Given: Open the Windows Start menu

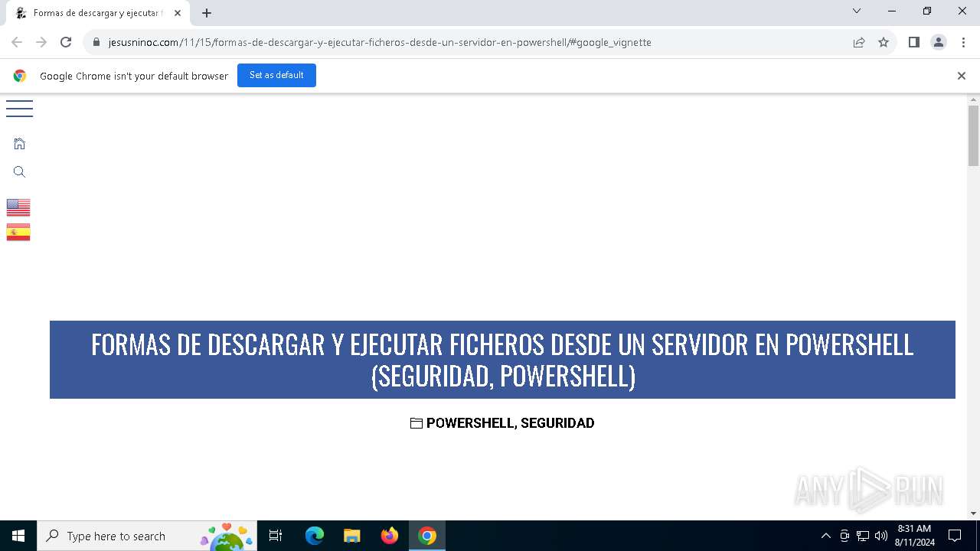Looking at the screenshot, I should coord(18,536).
